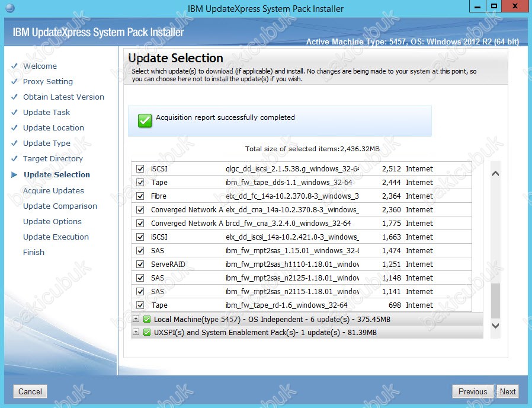The image size is (532, 408).
Task: Select the qlgc_dd_iscsi_2.1.5.38.g file name
Action: [x=292, y=169]
